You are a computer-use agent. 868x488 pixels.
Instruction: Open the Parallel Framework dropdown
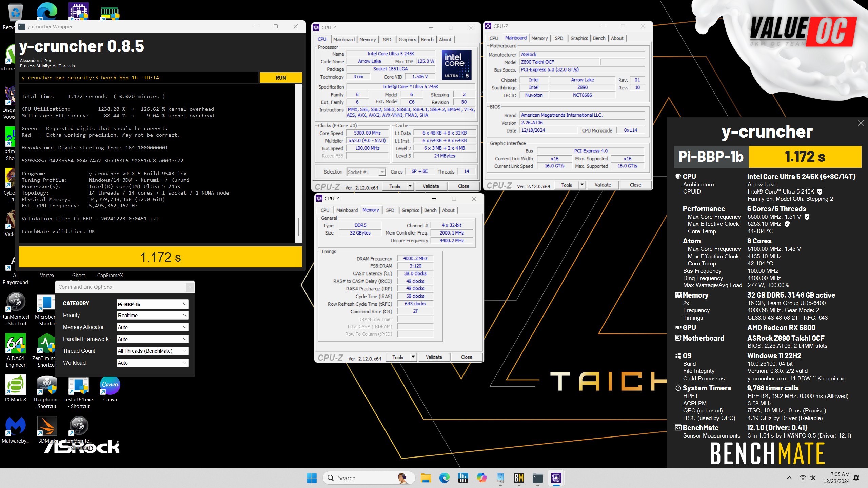click(x=152, y=339)
